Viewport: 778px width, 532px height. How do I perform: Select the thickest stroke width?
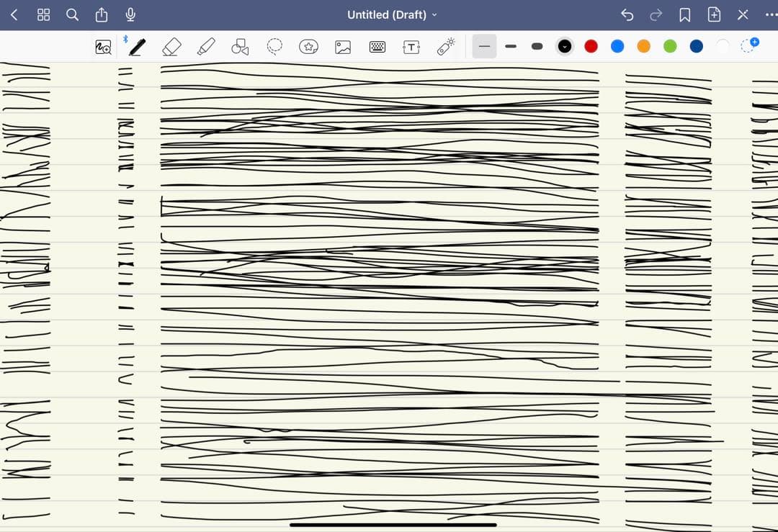tap(537, 46)
